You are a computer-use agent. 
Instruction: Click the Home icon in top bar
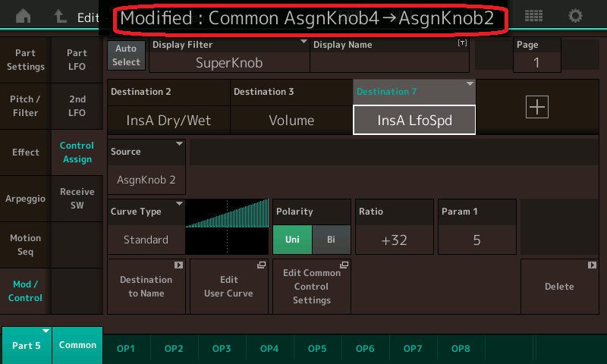pos(24,16)
